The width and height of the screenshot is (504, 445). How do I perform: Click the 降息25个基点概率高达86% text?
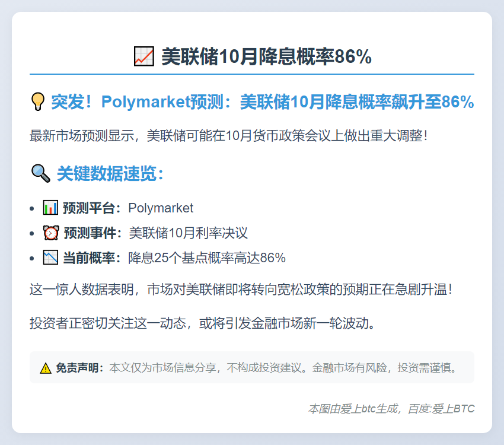[207, 258]
